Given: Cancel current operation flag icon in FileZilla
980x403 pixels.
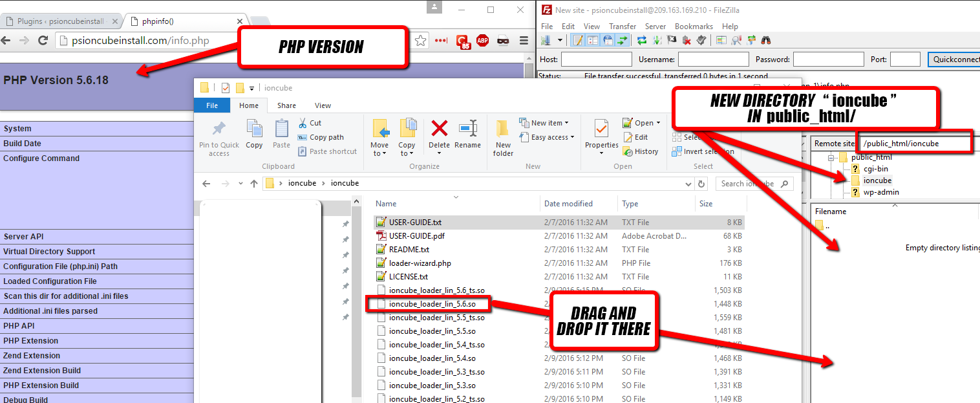Looking at the screenshot, I should point(672,40).
